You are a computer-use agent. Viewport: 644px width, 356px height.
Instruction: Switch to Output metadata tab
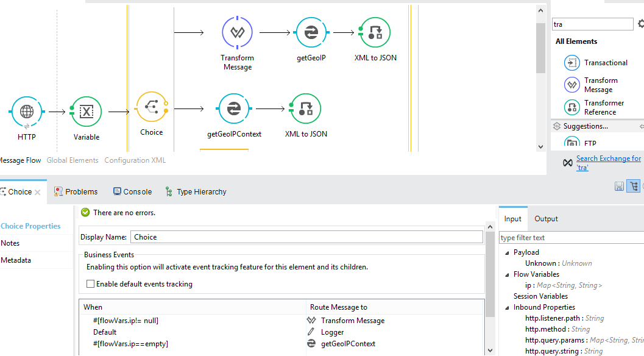(546, 219)
